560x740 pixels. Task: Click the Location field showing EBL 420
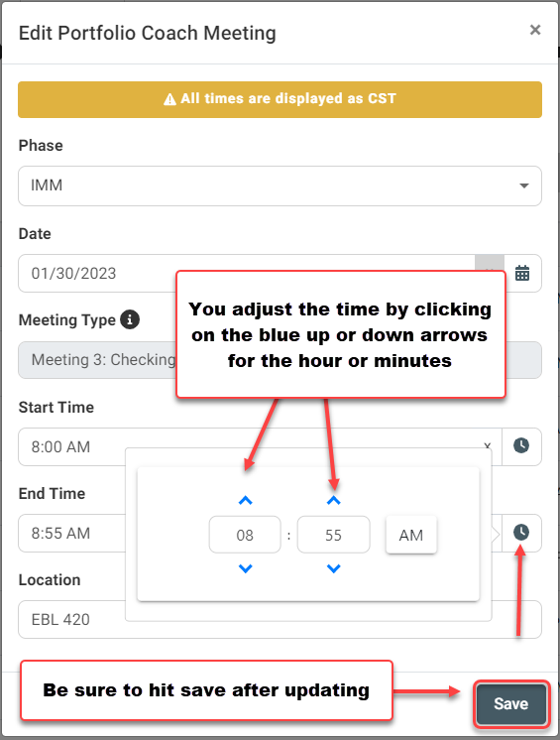coord(71,619)
